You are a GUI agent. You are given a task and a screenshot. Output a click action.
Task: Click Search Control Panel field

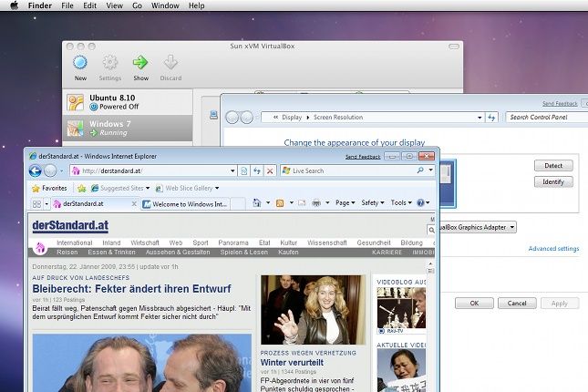pos(546,117)
